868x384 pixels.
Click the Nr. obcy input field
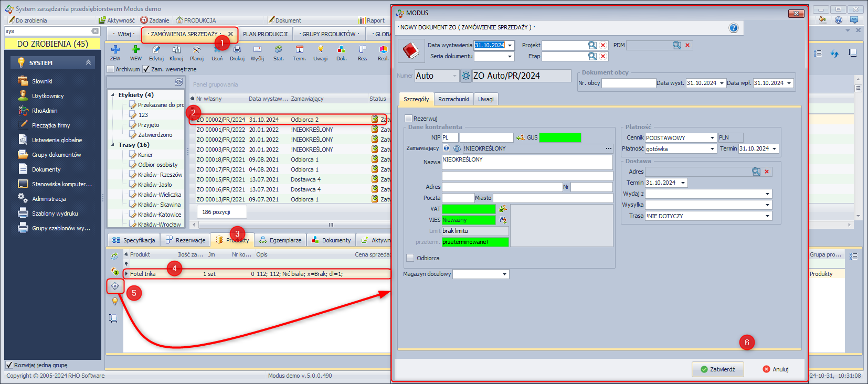(x=628, y=83)
